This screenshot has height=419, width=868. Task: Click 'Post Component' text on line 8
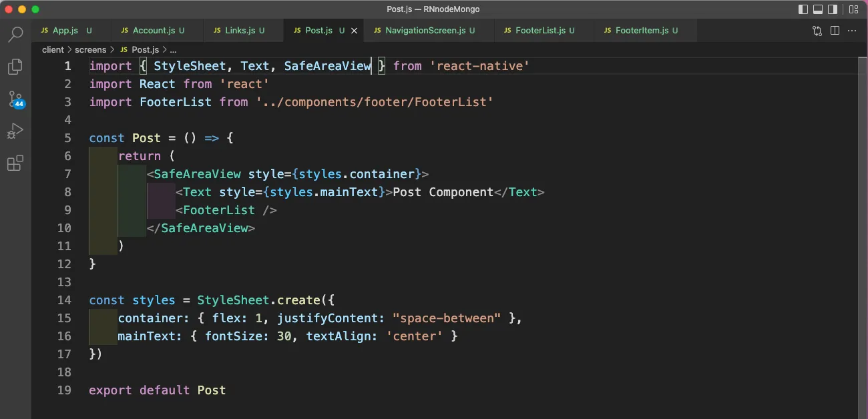click(x=443, y=192)
